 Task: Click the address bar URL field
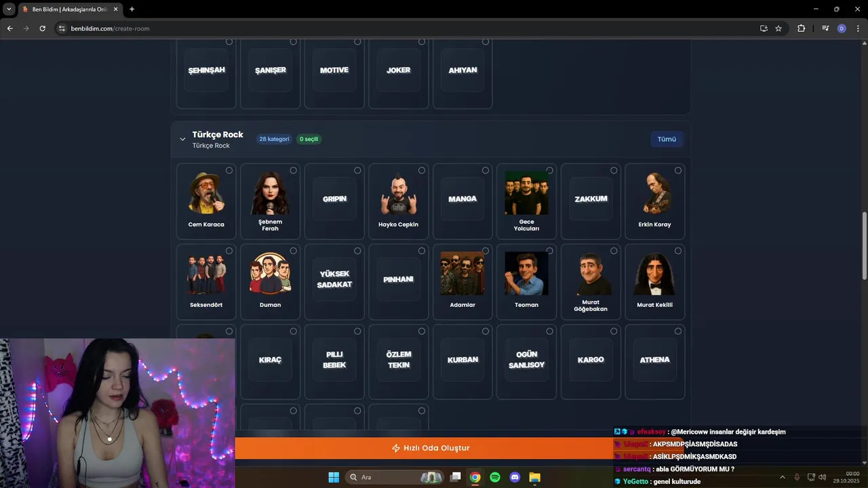(407, 28)
